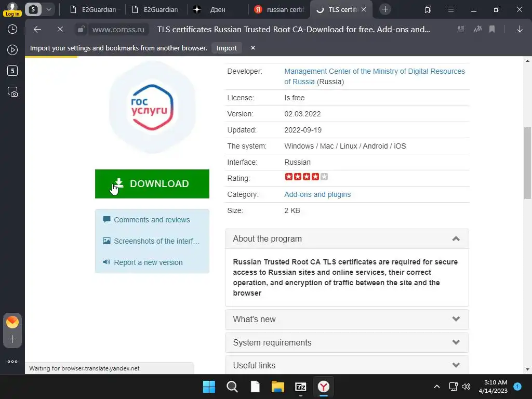This screenshot has width=532, height=399.
Task: Open the Add-ons and plugins category link
Action: (317, 194)
